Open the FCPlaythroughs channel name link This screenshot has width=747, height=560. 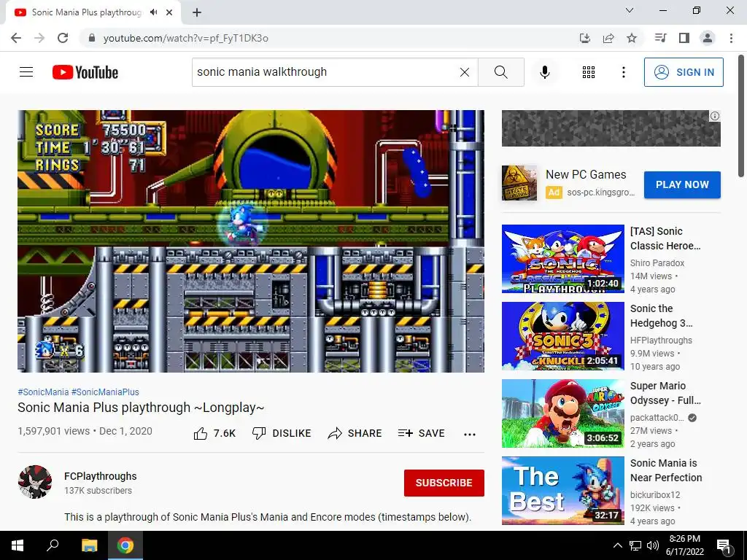click(101, 476)
